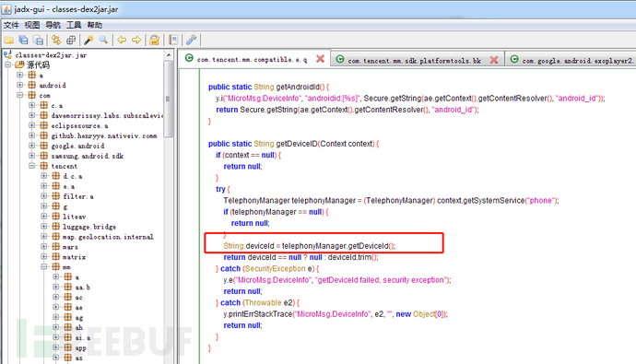This screenshot has width=636, height=364.
Task: Open class search with the magnifier icon
Action: coord(103,40)
